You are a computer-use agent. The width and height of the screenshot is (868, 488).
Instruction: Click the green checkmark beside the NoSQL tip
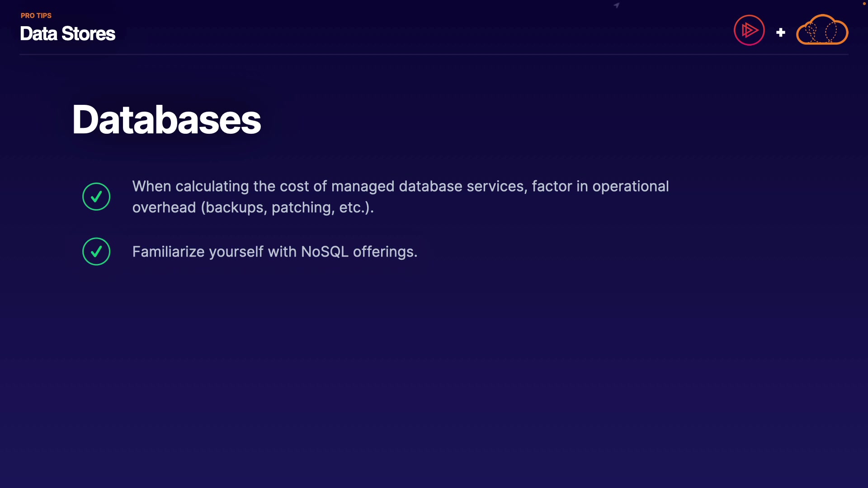(x=96, y=252)
